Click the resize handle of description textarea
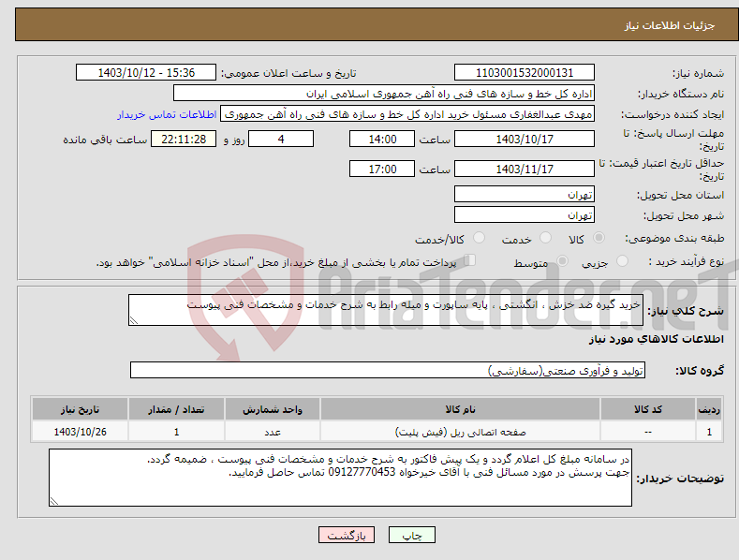 (134, 320)
